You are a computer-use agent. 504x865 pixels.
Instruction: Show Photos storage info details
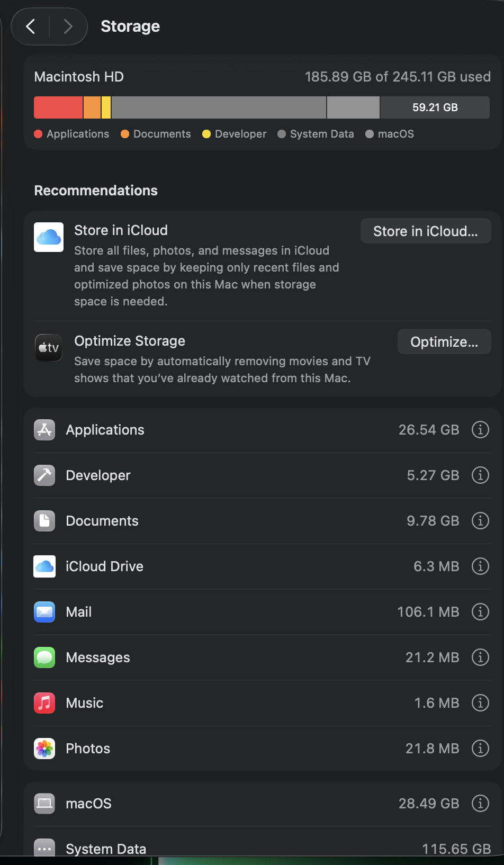pos(480,749)
